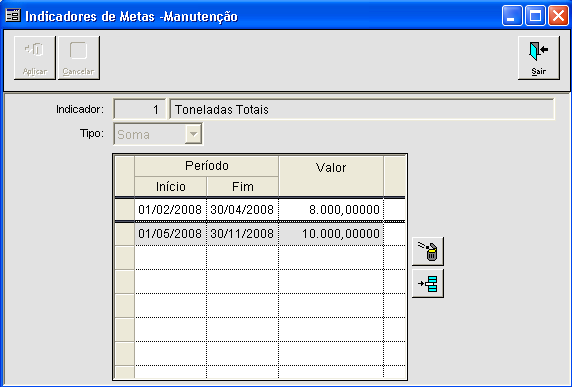Select the value 8.000,00000
This screenshot has width=572, height=387.
point(331,210)
